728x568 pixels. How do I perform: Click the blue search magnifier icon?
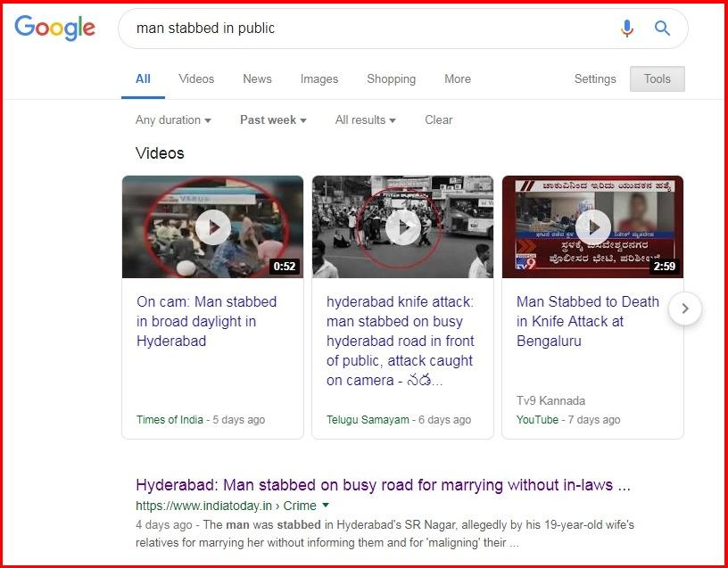tap(662, 29)
